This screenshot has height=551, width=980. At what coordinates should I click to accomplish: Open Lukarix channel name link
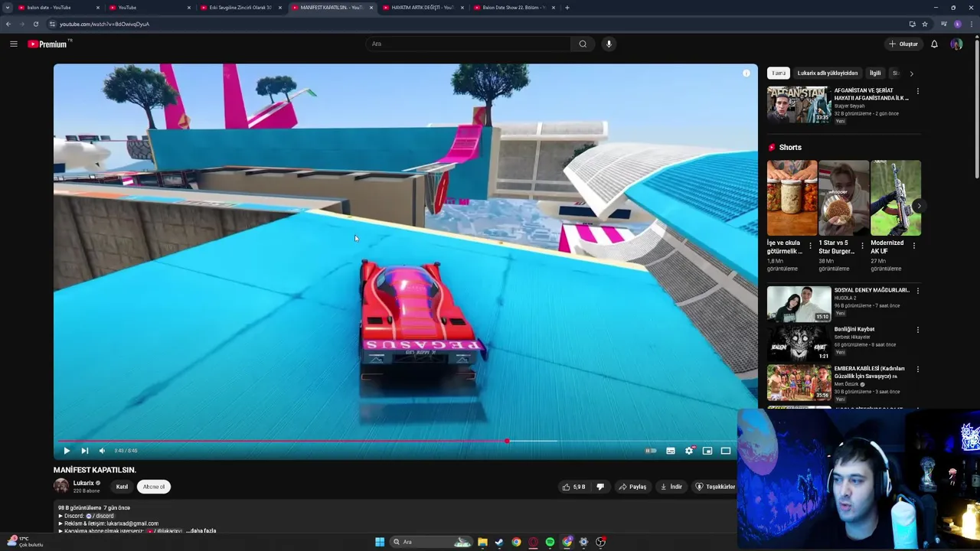[x=83, y=483]
